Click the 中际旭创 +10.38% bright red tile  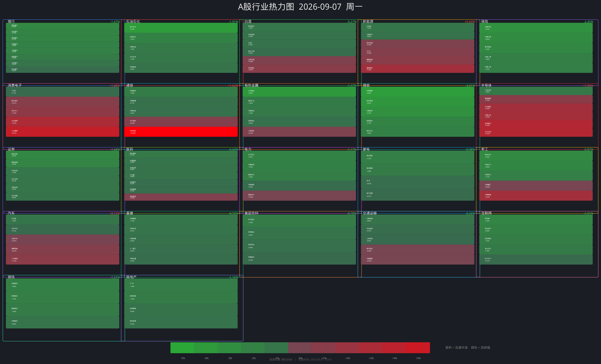(x=181, y=132)
